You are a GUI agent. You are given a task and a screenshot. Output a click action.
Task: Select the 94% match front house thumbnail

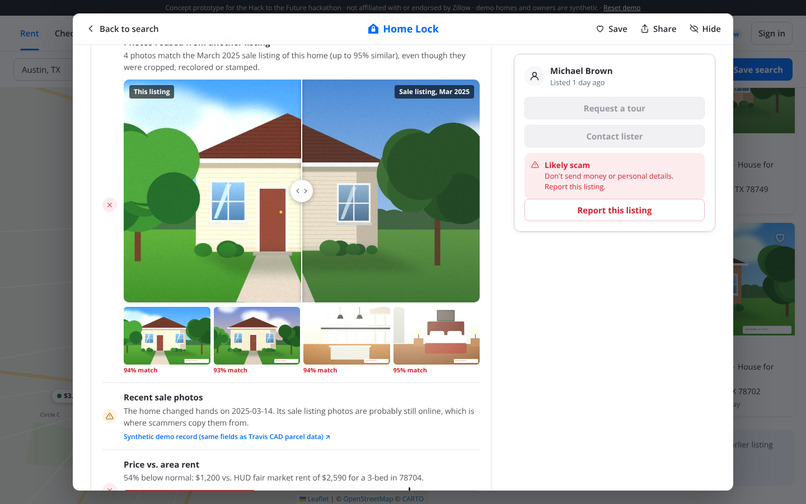(x=167, y=336)
